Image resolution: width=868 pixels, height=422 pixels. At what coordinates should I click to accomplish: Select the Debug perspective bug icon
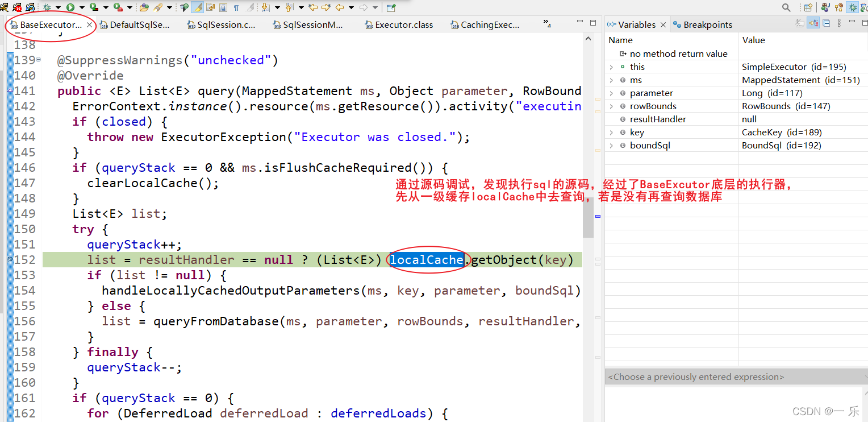coord(853,7)
